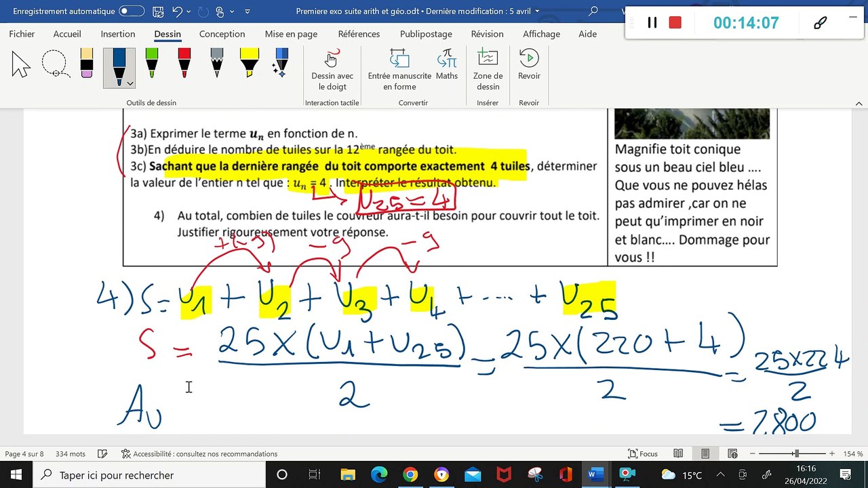
Task: Undo the last action
Action: 178,12
